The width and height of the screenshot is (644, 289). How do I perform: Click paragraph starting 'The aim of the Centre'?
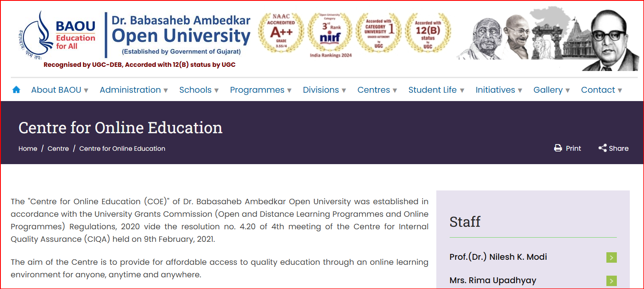219,269
